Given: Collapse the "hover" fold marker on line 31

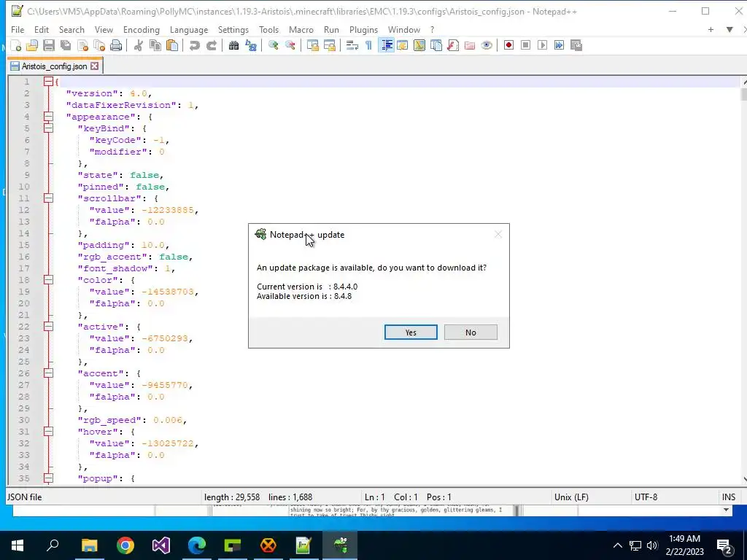Looking at the screenshot, I should coord(48,432).
